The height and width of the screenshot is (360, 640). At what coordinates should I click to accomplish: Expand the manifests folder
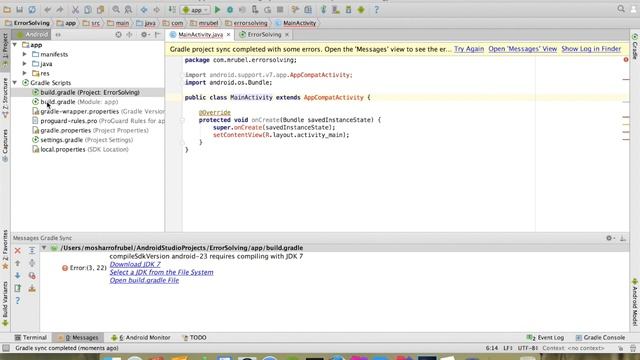pyautogui.click(x=25, y=54)
